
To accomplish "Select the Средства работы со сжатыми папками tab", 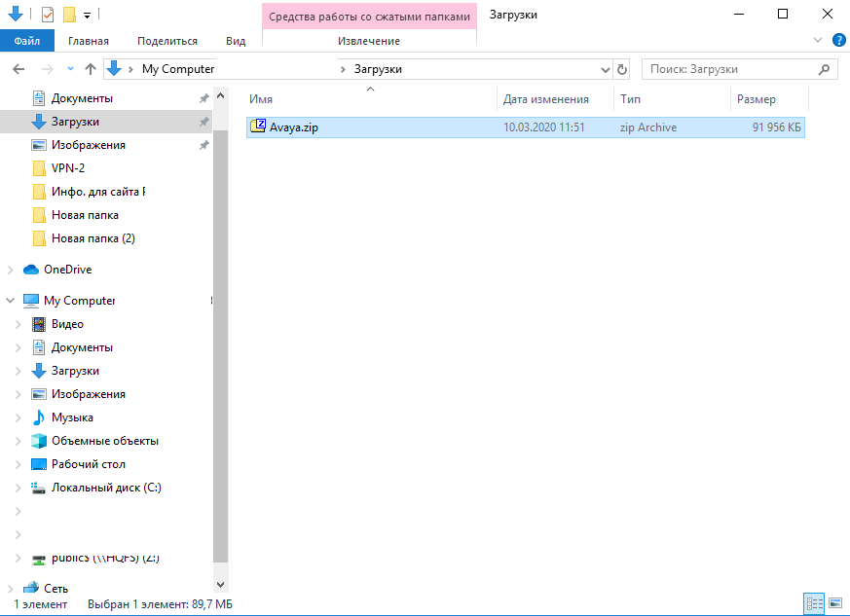I will pos(369,17).
